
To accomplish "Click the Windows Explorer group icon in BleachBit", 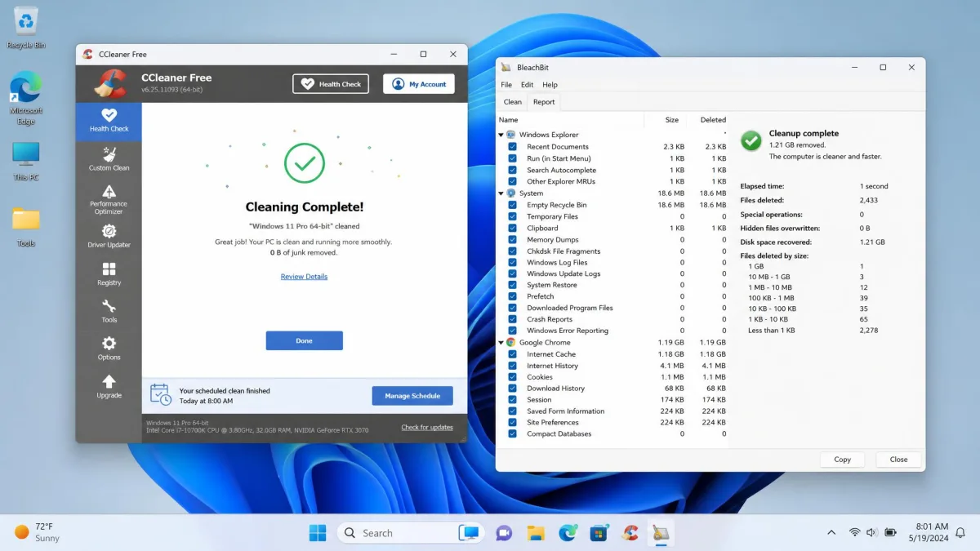I will coord(510,135).
